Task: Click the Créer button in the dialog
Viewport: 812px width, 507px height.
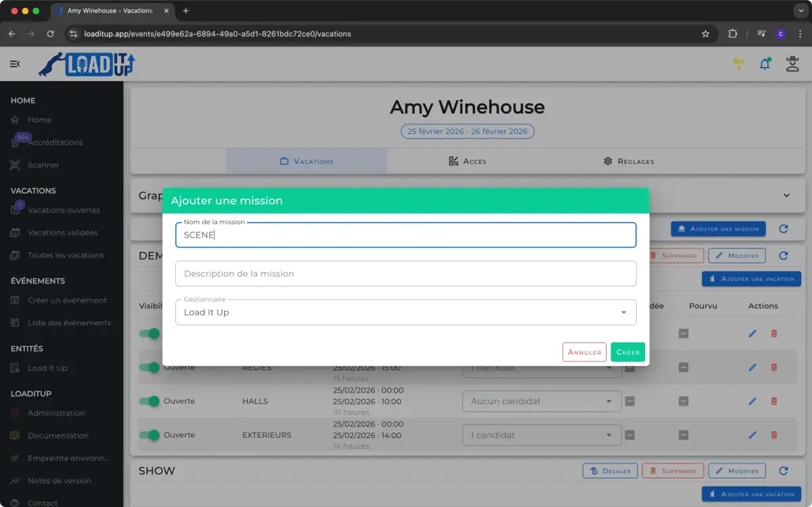Action: [627, 352]
